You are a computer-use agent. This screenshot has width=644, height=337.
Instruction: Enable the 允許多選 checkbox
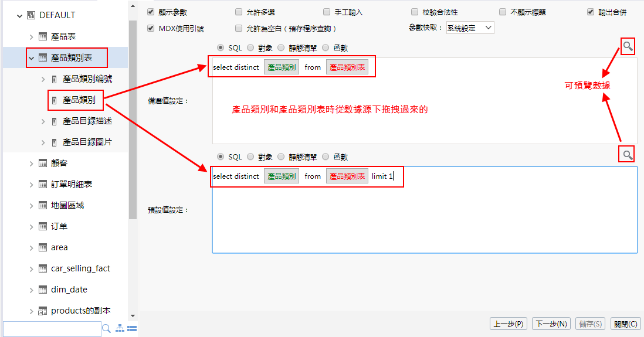click(x=238, y=12)
